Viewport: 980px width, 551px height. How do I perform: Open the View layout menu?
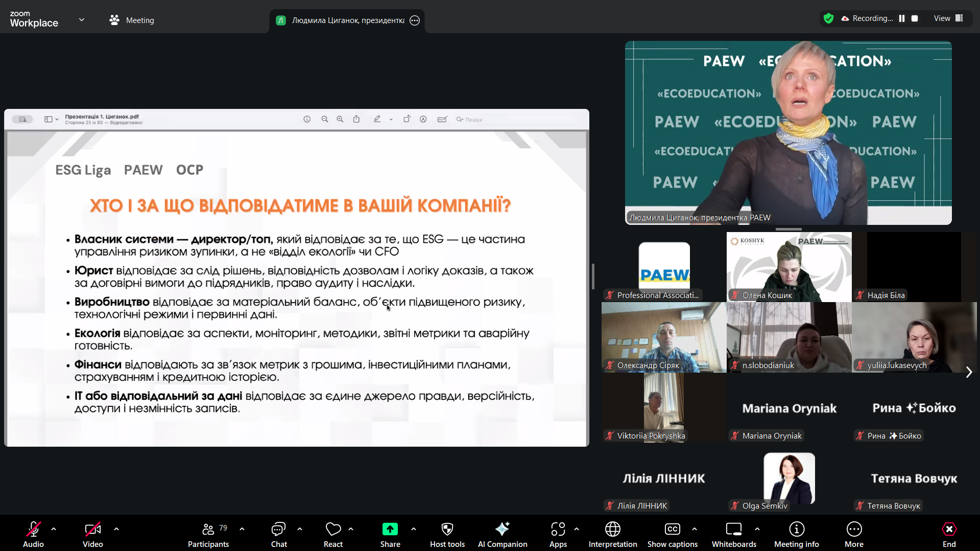[x=948, y=18]
